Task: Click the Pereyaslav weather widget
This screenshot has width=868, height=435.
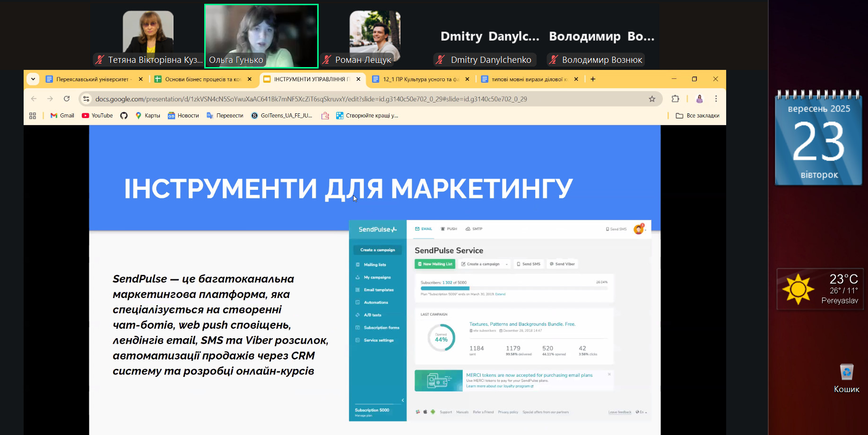Action: (820, 289)
